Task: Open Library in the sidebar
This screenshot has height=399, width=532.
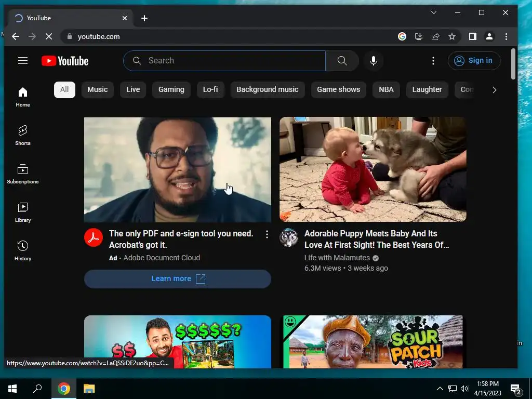Action: tap(23, 212)
